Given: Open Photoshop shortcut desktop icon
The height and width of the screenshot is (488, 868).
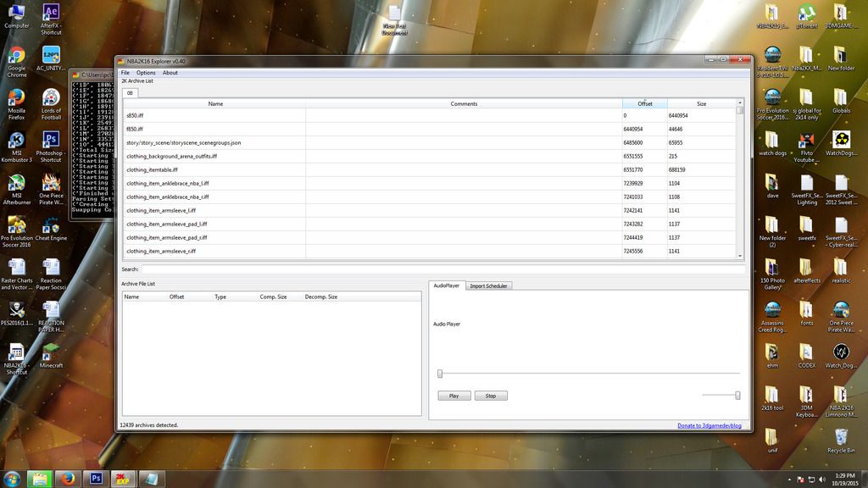Looking at the screenshot, I should 51,147.
